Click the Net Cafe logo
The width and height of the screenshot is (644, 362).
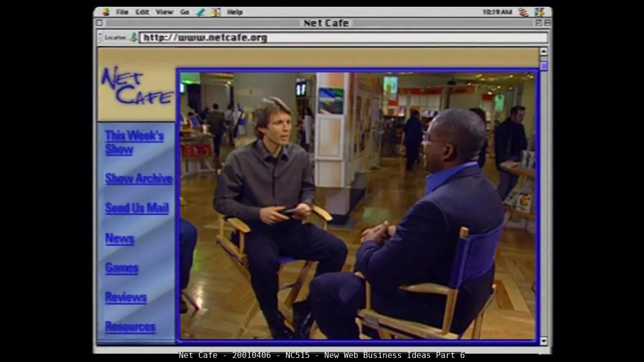137,85
